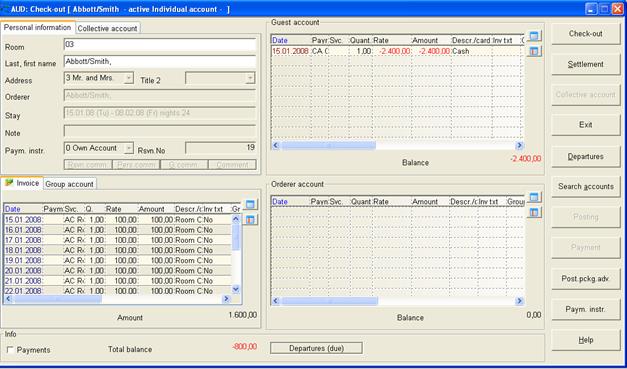Click Guest account horizontal scrollbar left arrow

tap(276, 146)
